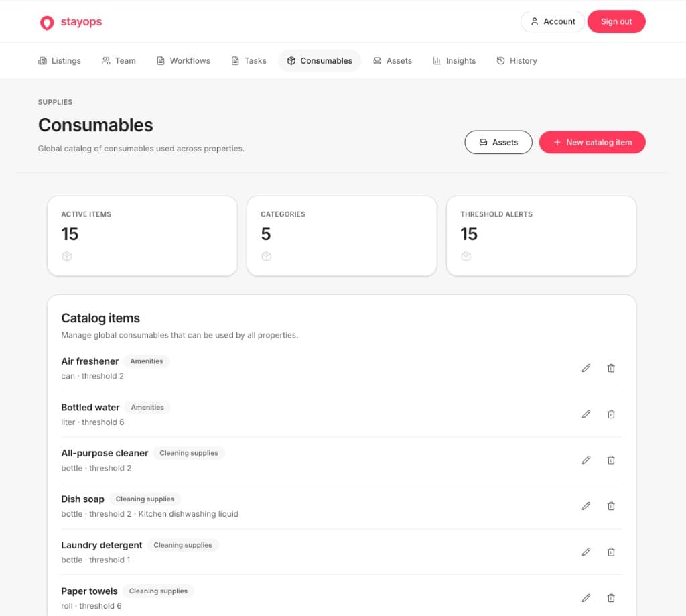The width and height of the screenshot is (686, 616).
Task: View the History tab
Action: (x=517, y=61)
